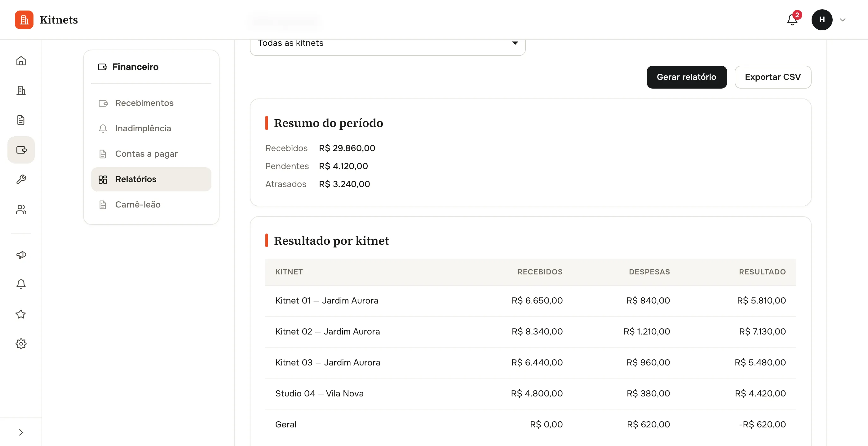The width and height of the screenshot is (868, 446).
Task: Select the wallet financeiro icon in sidebar
Action: pyautogui.click(x=21, y=150)
